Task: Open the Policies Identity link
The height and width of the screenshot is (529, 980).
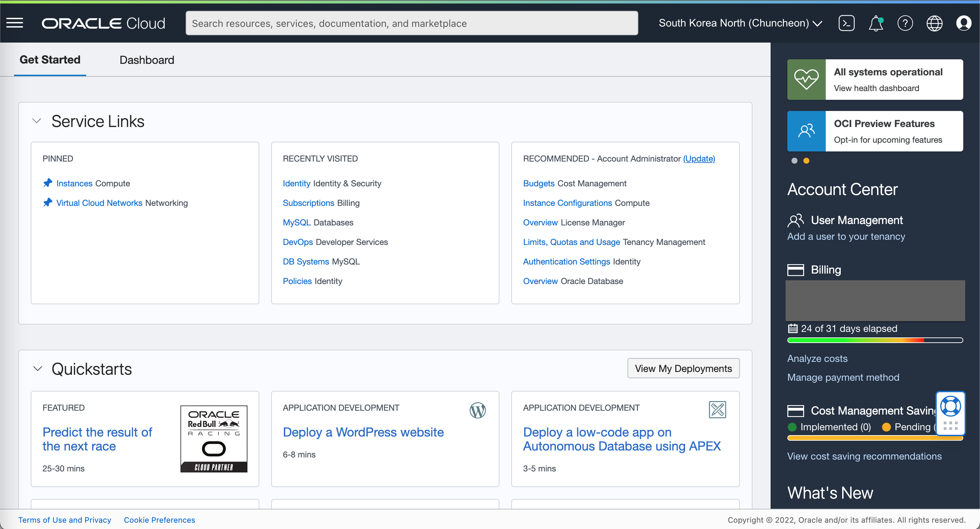Action: pyautogui.click(x=297, y=281)
